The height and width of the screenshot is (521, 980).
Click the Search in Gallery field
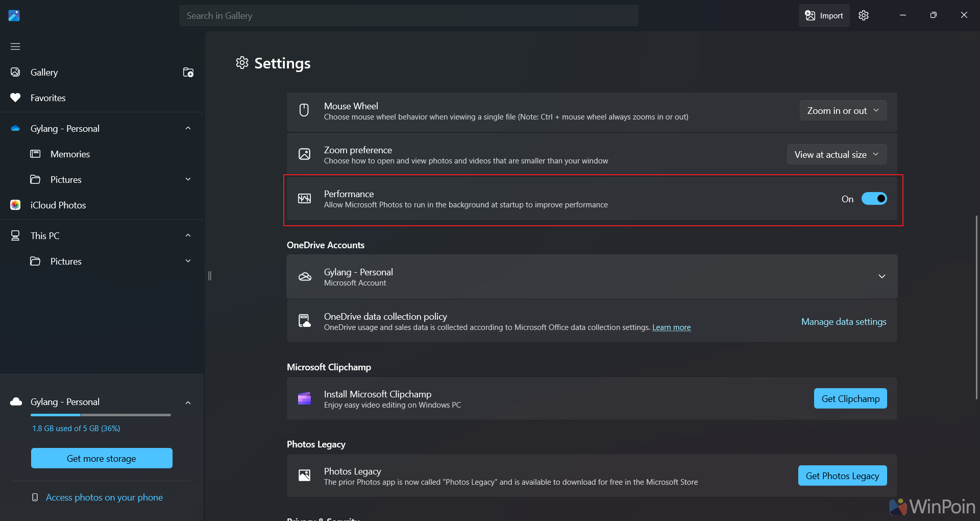[408, 16]
